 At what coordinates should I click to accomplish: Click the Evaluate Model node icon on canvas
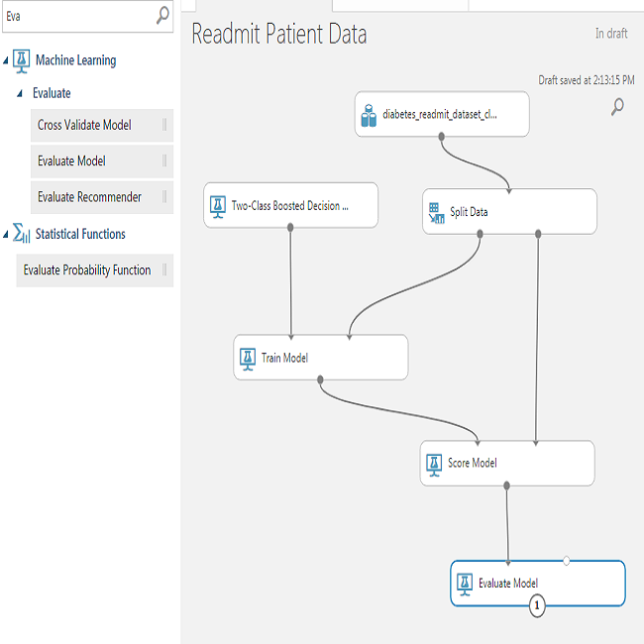[x=464, y=584]
